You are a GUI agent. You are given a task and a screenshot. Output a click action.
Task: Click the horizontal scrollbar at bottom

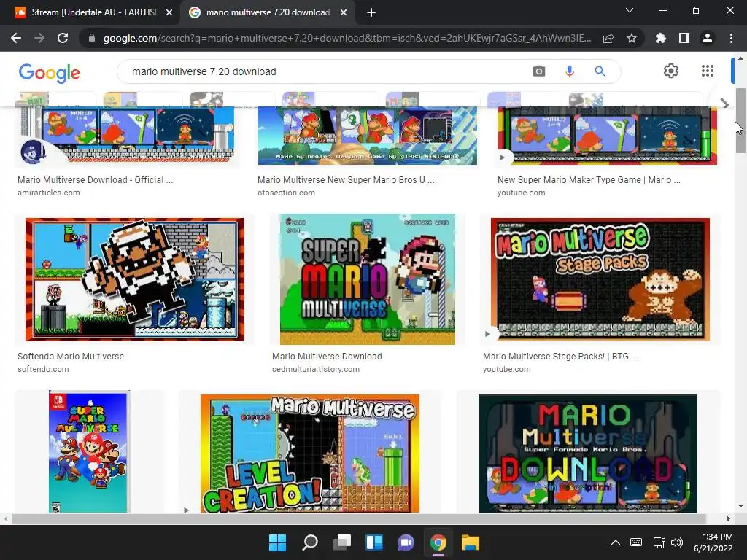[359, 518]
